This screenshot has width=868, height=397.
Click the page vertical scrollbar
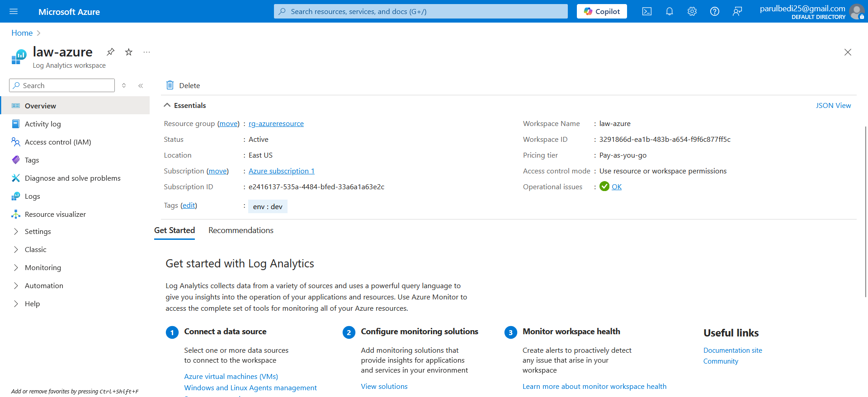click(x=866, y=211)
